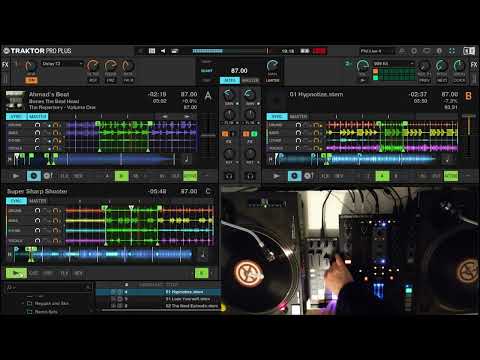
Task: Click the Deck A play button
Action: click(15, 176)
